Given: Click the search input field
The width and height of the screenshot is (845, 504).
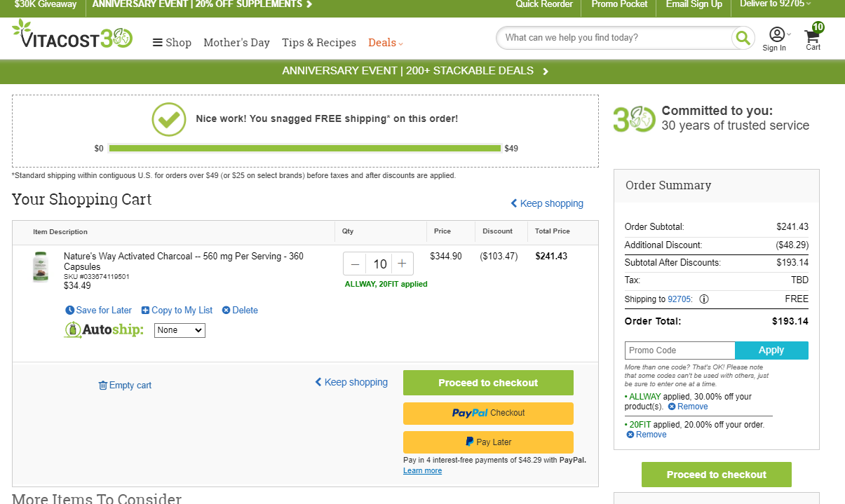Looking at the screenshot, I should (x=614, y=38).
